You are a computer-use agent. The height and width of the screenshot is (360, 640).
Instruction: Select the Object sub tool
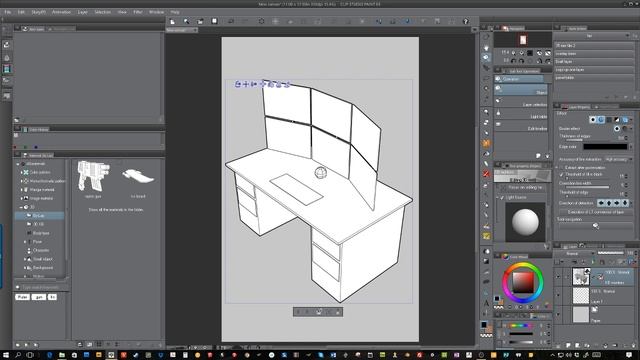pos(521,89)
